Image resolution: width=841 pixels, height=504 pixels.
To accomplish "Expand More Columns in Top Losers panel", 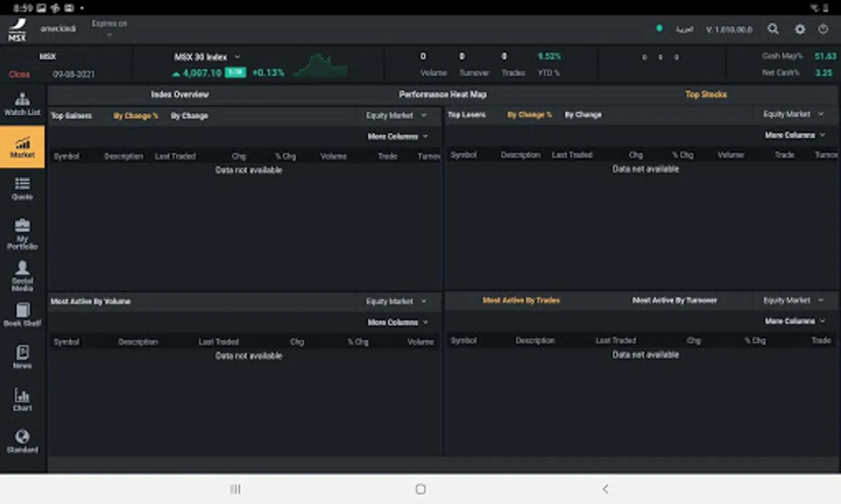I will (x=795, y=136).
